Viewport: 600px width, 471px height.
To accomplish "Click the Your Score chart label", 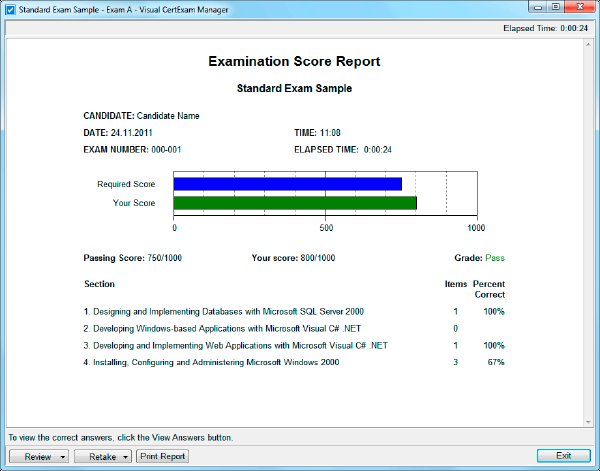I will pos(134,203).
